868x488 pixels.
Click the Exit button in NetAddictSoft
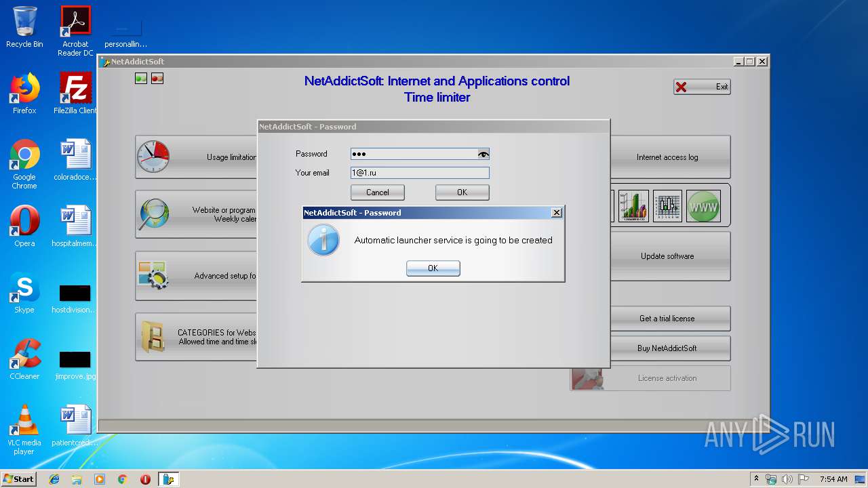tap(702, 87)
